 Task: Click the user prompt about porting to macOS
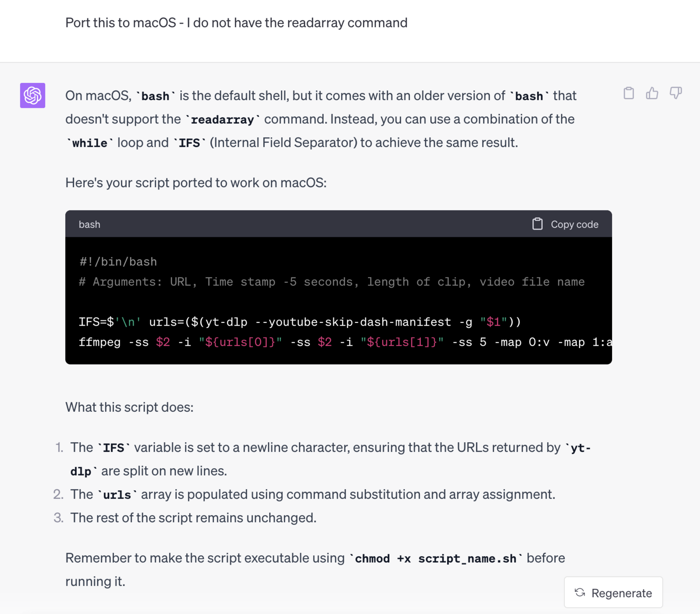[236, 23]
